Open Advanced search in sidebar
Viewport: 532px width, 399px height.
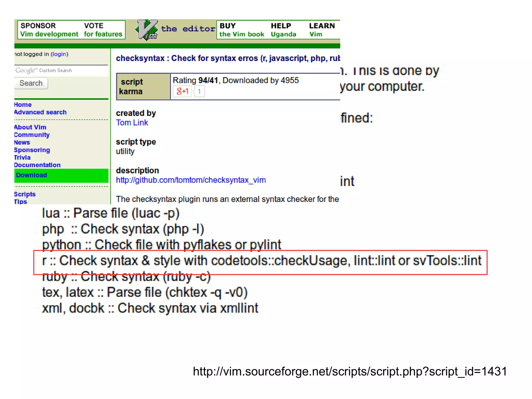40,112
